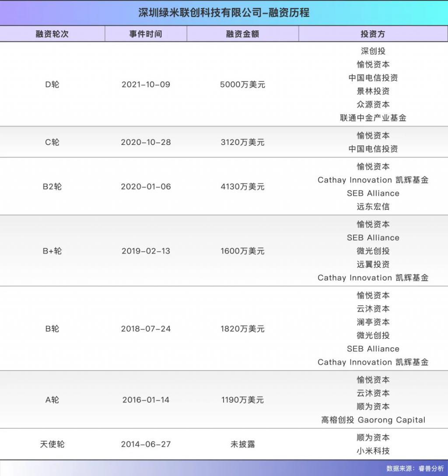448x476 pixels.
Task: Select the 投资方 column header
Action: (373, 34)
